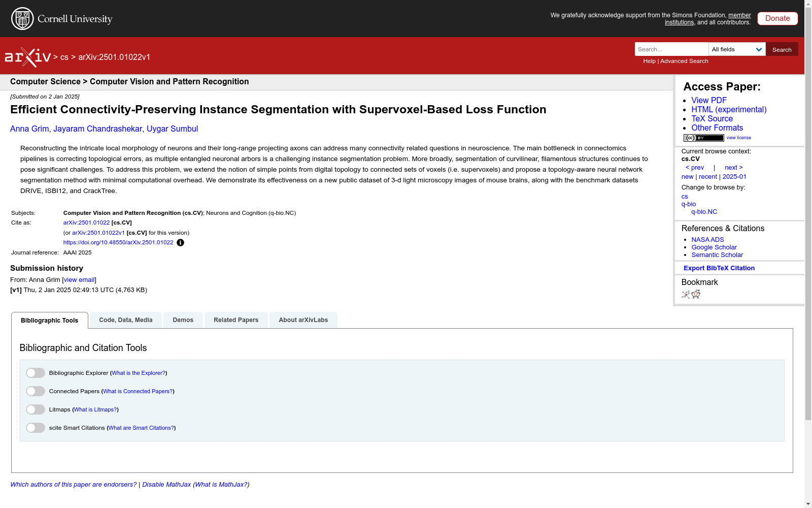Open author Uygar Sumbul's link
812x508 pixels.
pos(172,129)
